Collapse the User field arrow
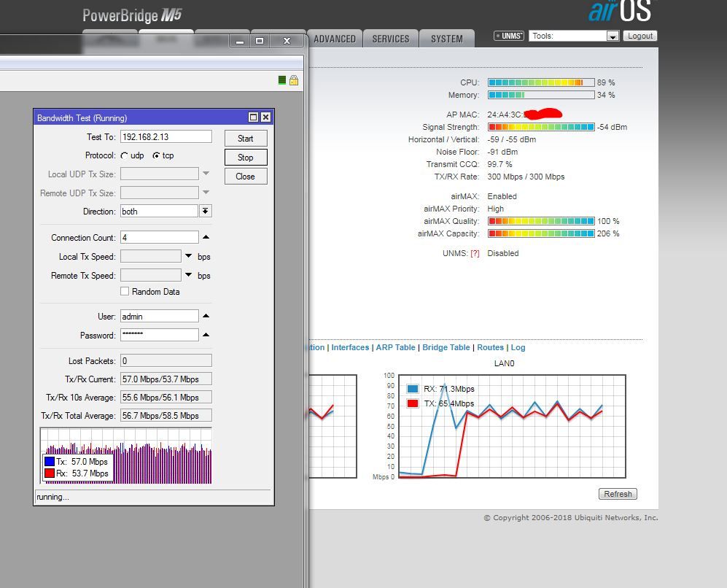The image size is (727, 588). coord(206,316)
